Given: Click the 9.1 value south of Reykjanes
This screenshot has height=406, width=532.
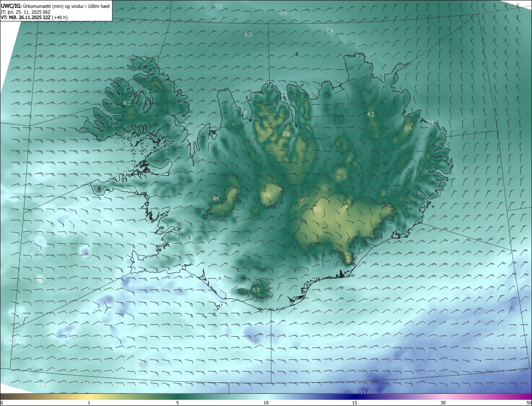Looking at the screenshot, I should pyautogui.click(x=182, y=321).
